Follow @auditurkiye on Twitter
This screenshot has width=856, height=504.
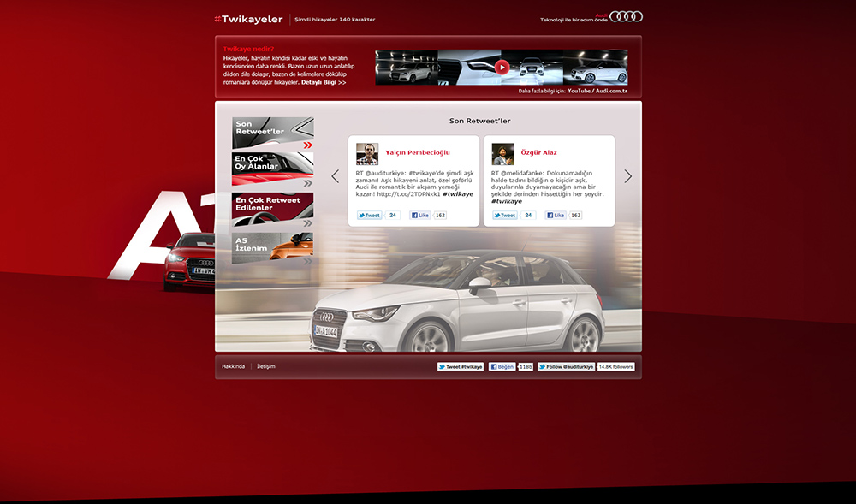(x=566, y=367)
